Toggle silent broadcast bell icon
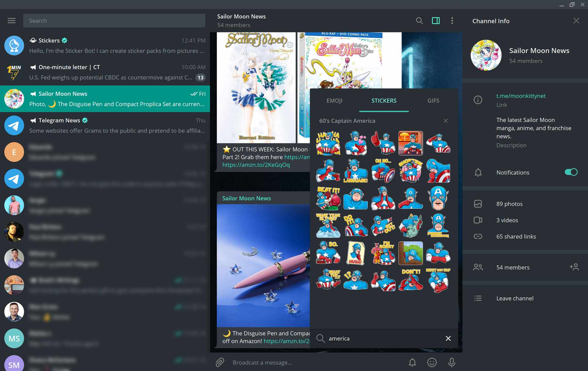 tap(412, 362)
